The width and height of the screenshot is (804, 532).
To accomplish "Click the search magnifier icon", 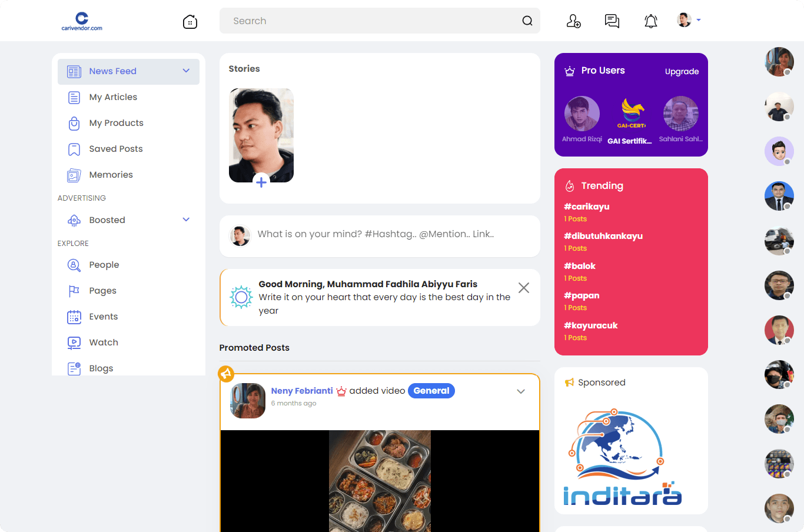I will click(x=527, y=21).
